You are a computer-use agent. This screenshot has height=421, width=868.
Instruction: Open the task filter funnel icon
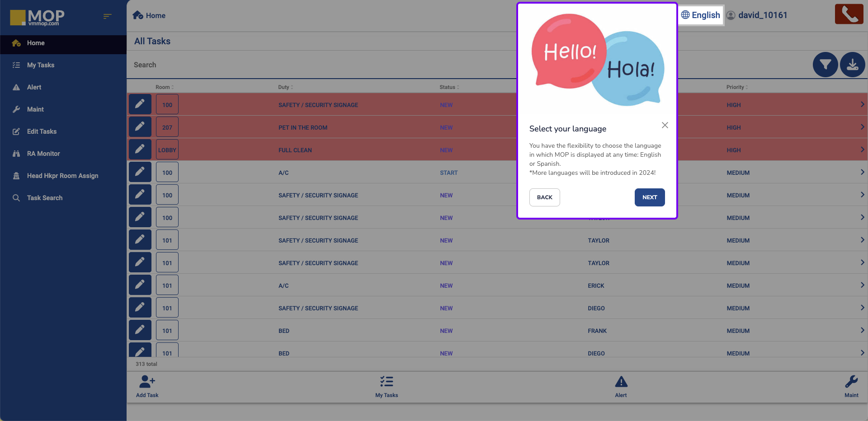825,65
